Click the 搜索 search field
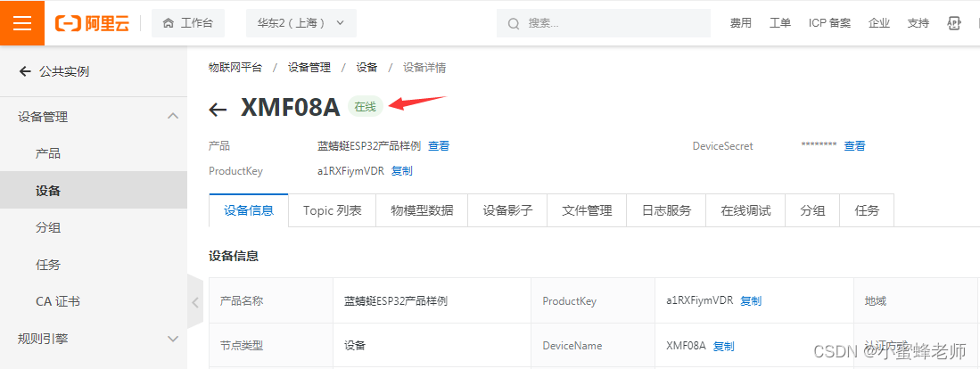This screenshot has width=980, height=369. (603, 23)
